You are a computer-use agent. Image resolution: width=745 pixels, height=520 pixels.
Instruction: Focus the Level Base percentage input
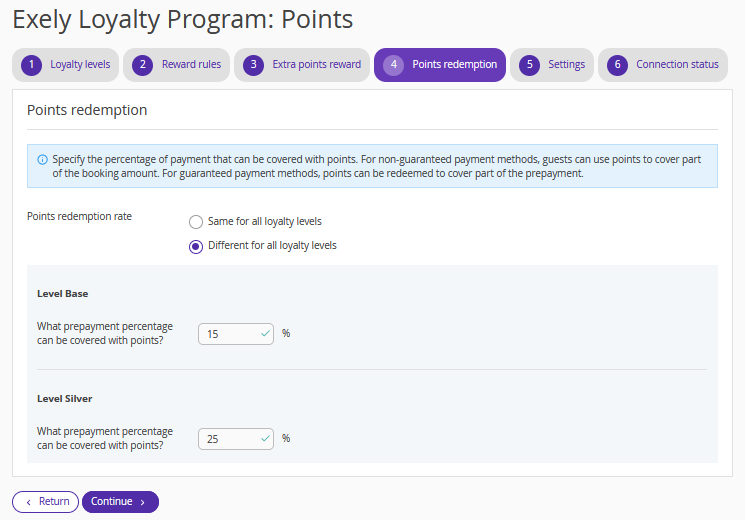click(x=236, y=334)
